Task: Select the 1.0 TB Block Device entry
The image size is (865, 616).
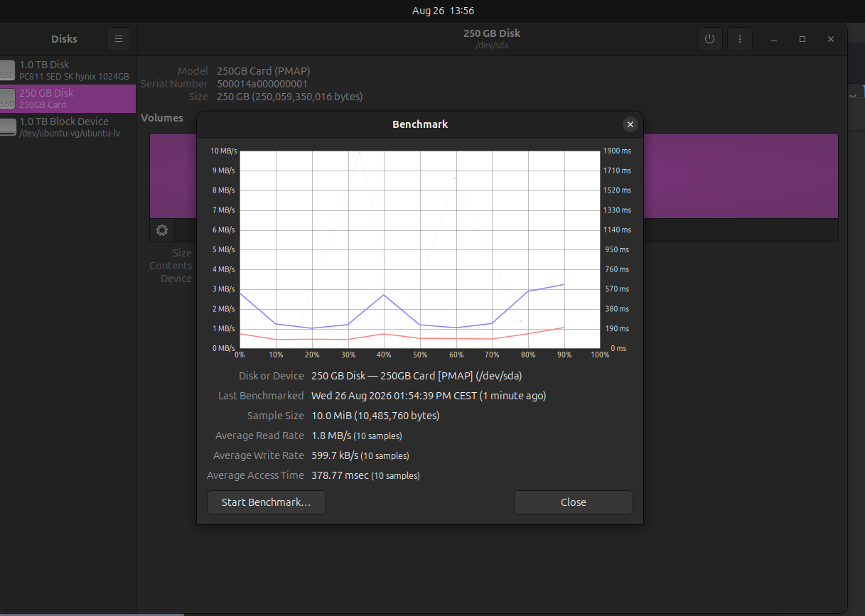Action: pyautogui.click(x=68, y=127)
